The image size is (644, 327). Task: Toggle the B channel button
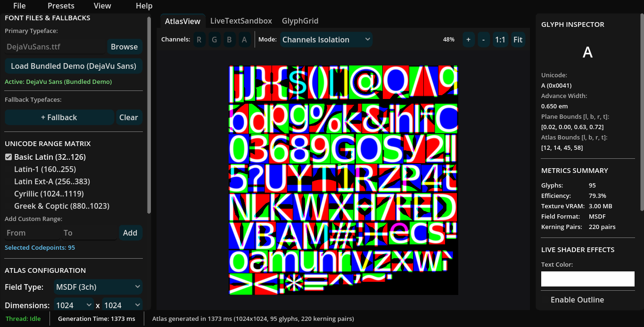229,40
